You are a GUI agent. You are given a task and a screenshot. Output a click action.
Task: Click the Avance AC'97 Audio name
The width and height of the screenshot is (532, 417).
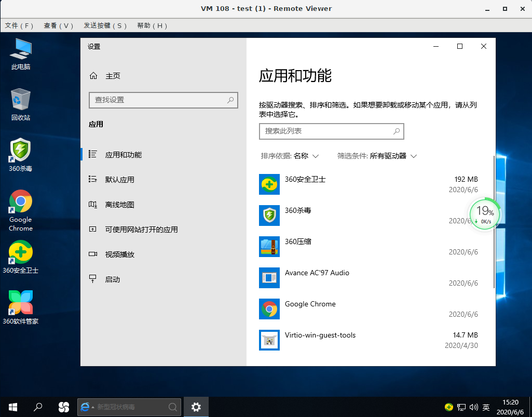[x=317, y=273]
